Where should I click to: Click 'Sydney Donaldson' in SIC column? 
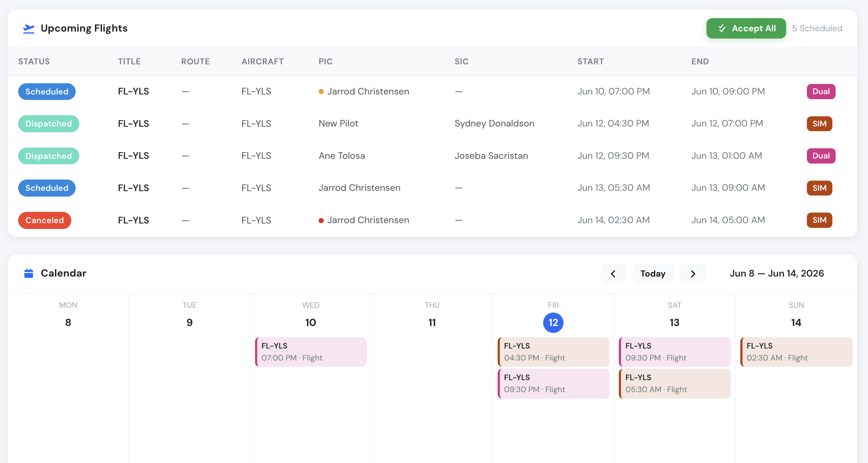coord(494,124)
